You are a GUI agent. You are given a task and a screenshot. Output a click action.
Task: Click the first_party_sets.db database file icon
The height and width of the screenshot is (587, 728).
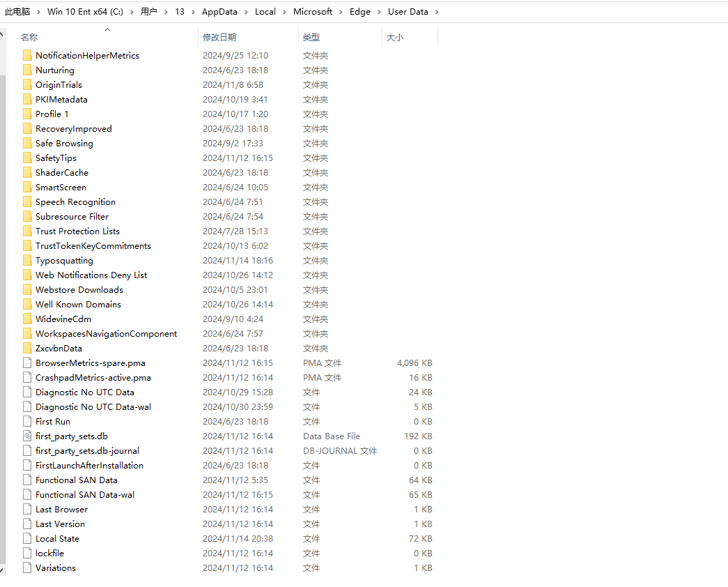pos(27,436)
